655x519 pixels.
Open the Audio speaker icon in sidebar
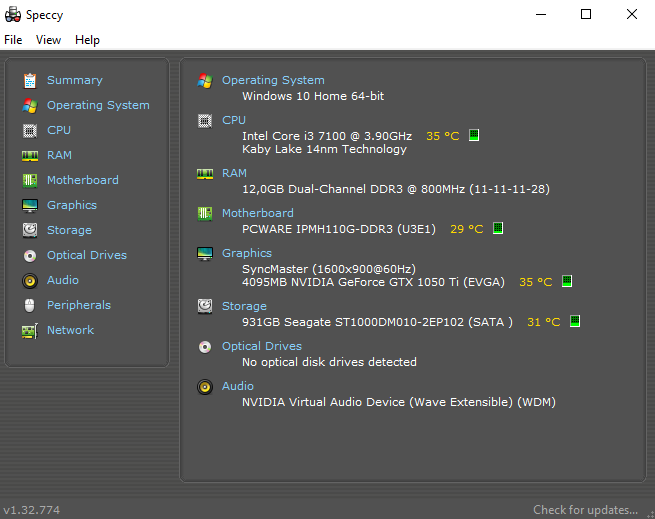[30, 280]
